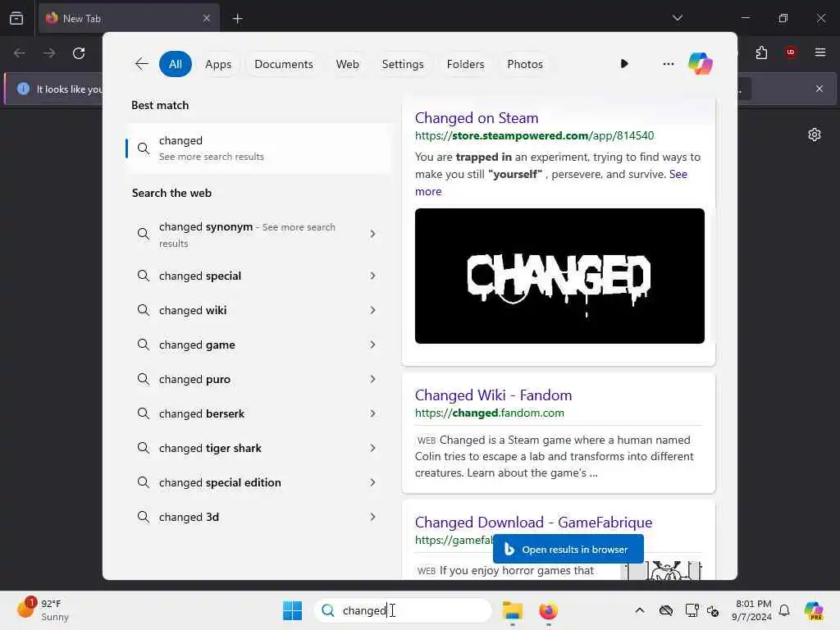The width and height of the screenshot is (840, 630).
Task: Expand changed special edition suggestion arrow
Action: (x=373, y=482)
